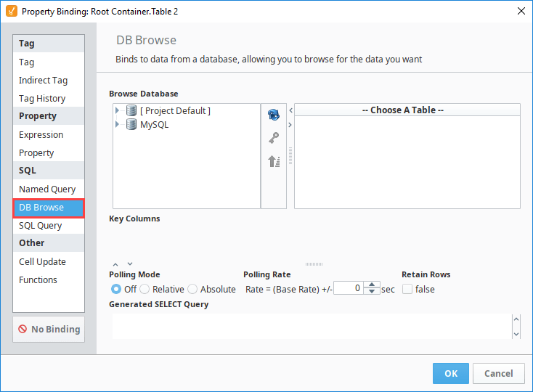Expand browse panel with right chevron
The height and width of the screenshot is (392, 533).
point(290,125)
